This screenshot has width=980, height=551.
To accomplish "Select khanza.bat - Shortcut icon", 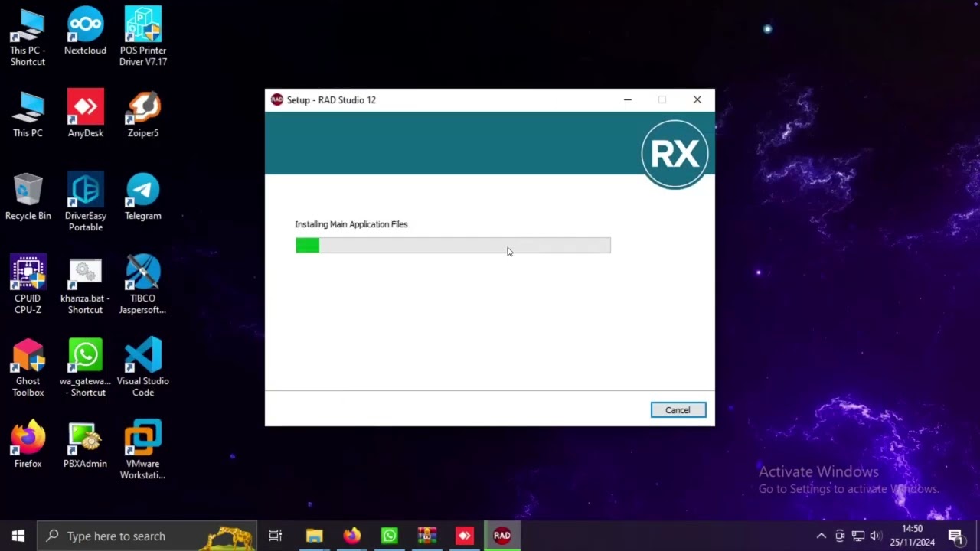I will coord(85,285).
